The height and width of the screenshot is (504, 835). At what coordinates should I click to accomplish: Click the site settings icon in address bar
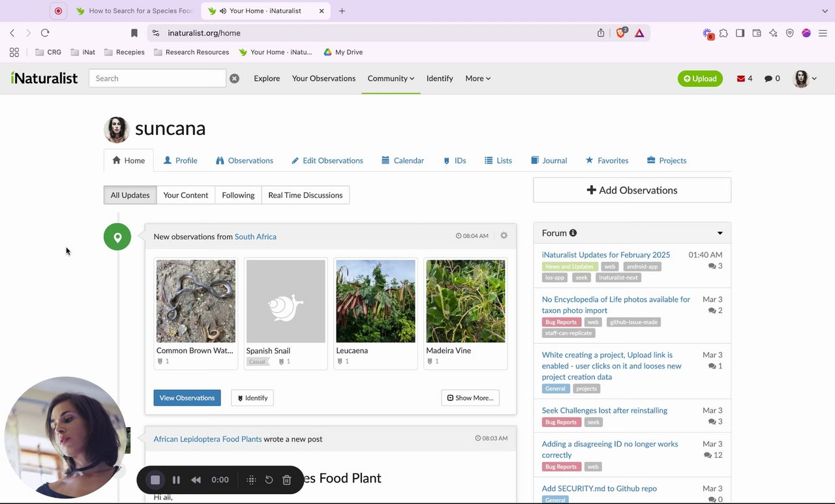point(155,33)
